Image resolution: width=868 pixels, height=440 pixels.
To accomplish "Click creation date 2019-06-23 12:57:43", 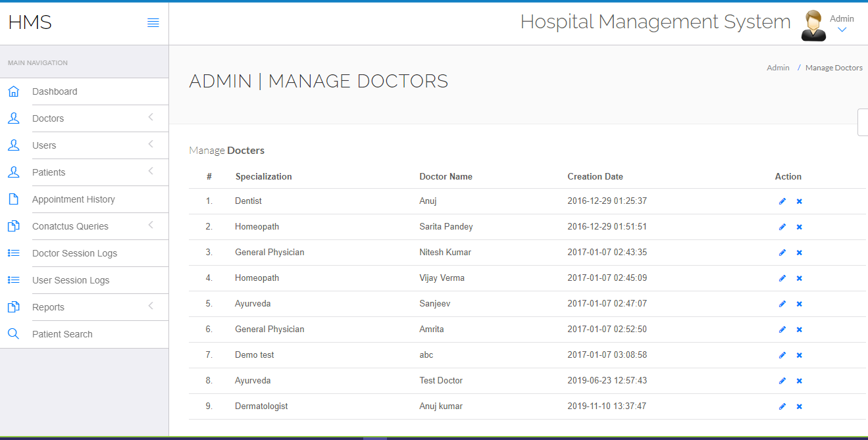I will click(607, 380).
